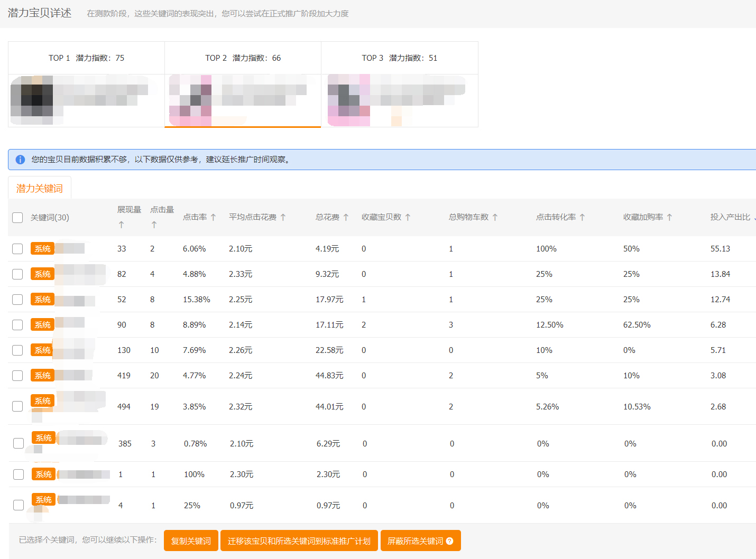The image size is (756, 559).
Task: Sort by 点击量 arrow icon
Action: (154, 225)
